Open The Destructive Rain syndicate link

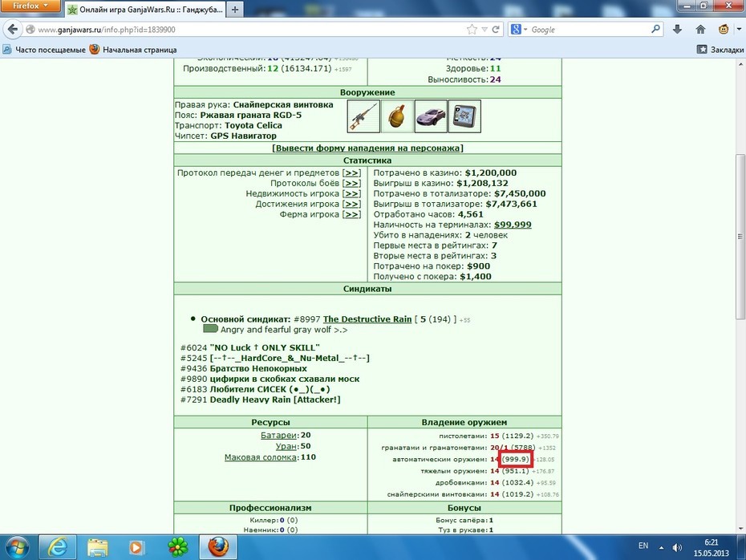(367, 319)
